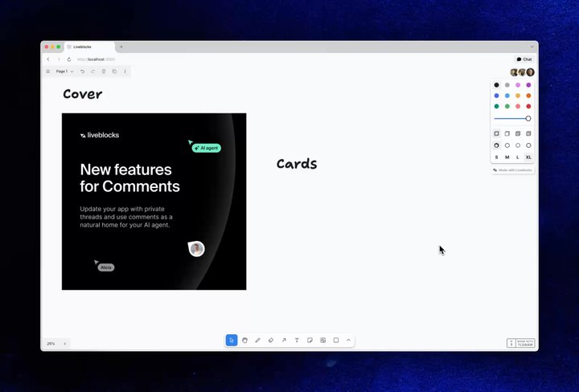Open the Asset/media tool
This screenshot has width=579, height=392.
click(x=322, y=341)
